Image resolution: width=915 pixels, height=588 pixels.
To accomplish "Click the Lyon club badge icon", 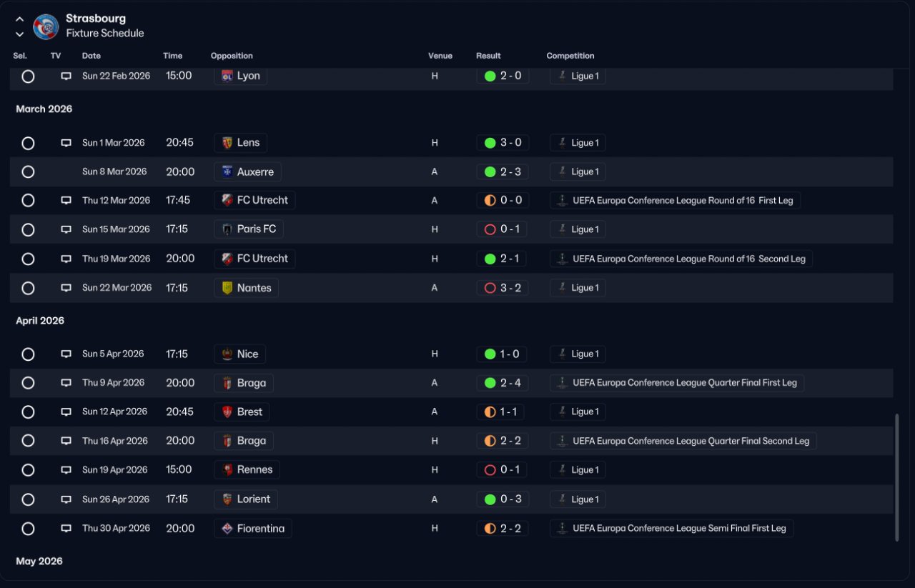I will click(x=227, y=76).
